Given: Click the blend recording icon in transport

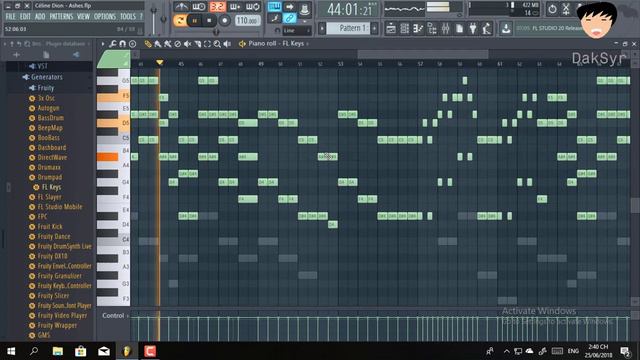Looking at the screenshot, I should pyautogui.click(x=235, y=7).
